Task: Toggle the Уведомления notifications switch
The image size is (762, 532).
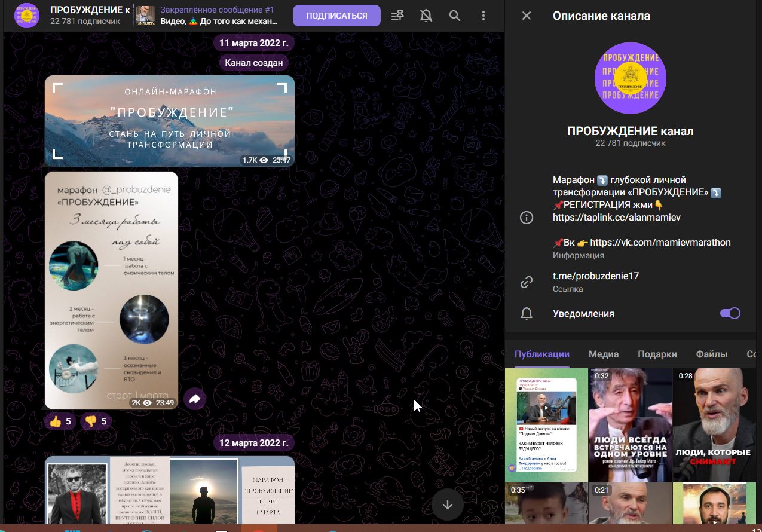Action: coord(730,314)
